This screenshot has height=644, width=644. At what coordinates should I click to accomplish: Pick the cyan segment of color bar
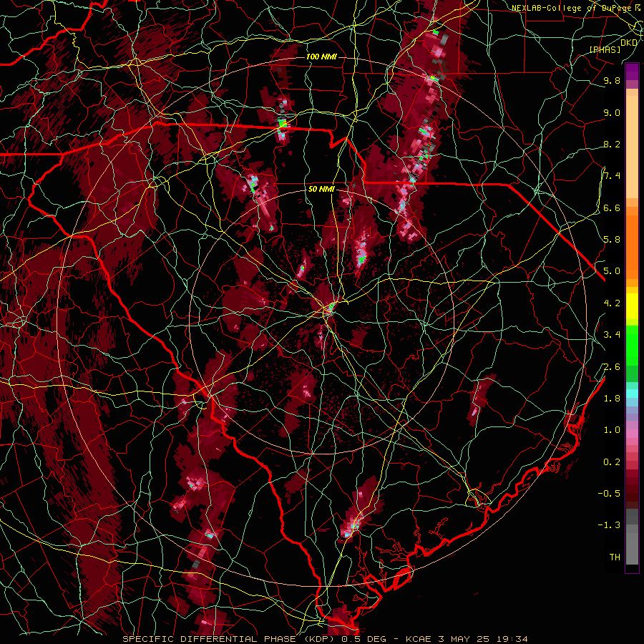click(632, 393)
